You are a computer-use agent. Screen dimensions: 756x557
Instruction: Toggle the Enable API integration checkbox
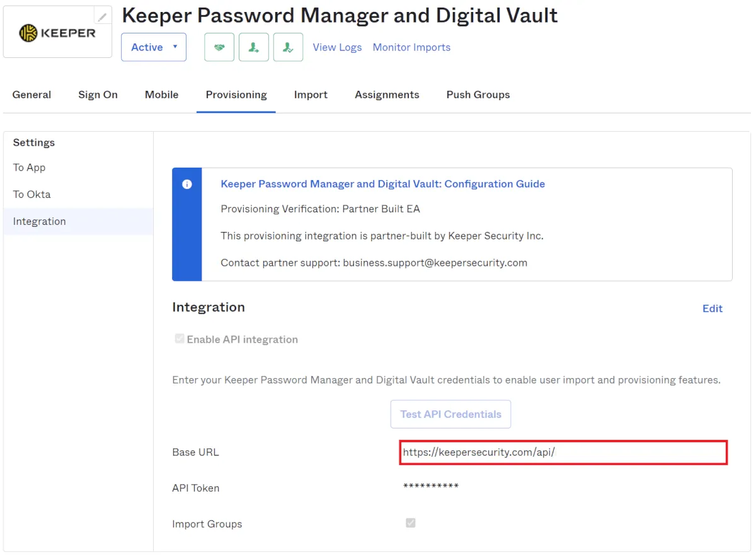coord(180,339)
